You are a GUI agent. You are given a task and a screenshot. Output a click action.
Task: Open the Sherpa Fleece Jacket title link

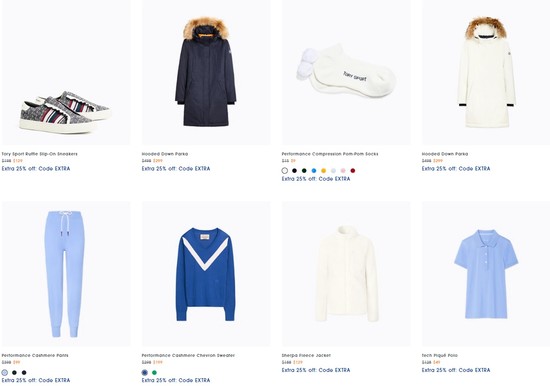click(306, 355)
